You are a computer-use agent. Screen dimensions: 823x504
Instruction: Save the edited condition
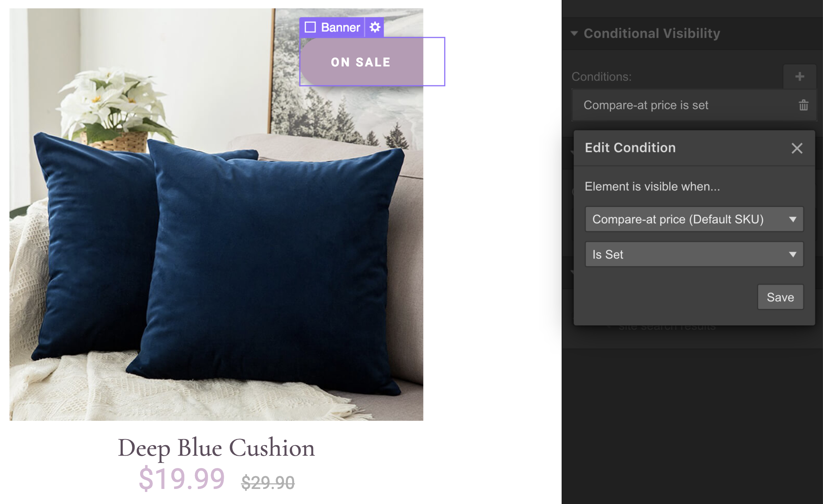pos(781,296)
